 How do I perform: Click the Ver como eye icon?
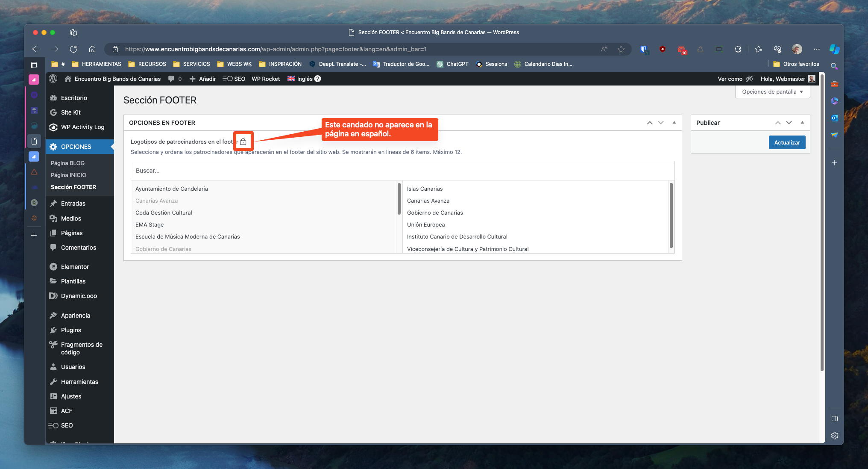749,79
